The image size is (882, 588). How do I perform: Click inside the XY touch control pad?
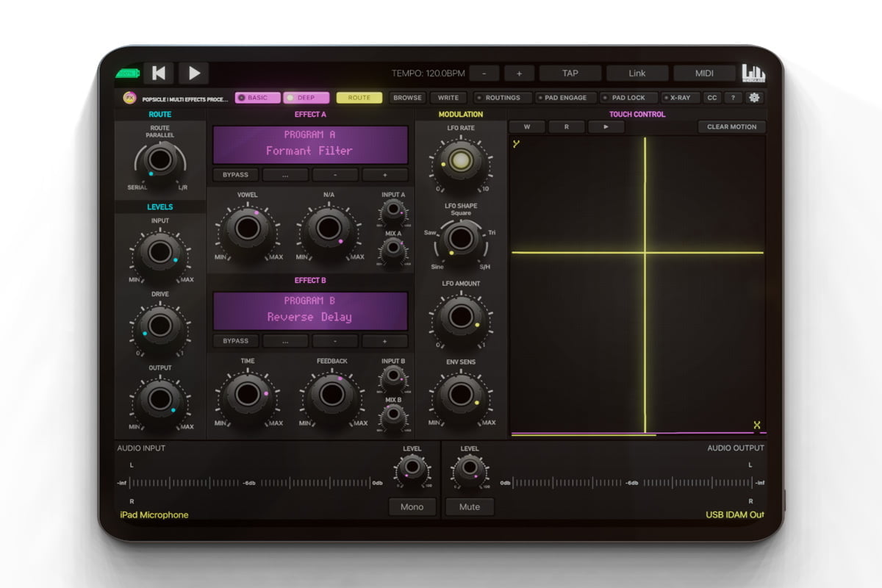(637, 285)
